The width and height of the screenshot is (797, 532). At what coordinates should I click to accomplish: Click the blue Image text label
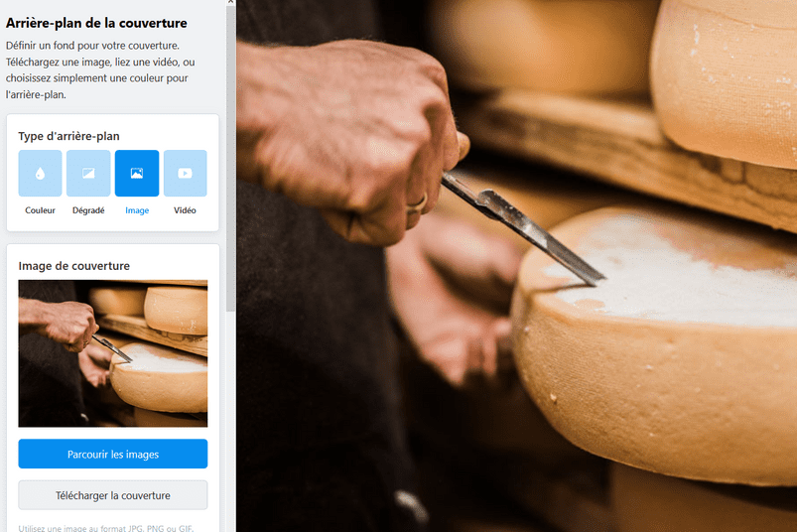point(137,210)
